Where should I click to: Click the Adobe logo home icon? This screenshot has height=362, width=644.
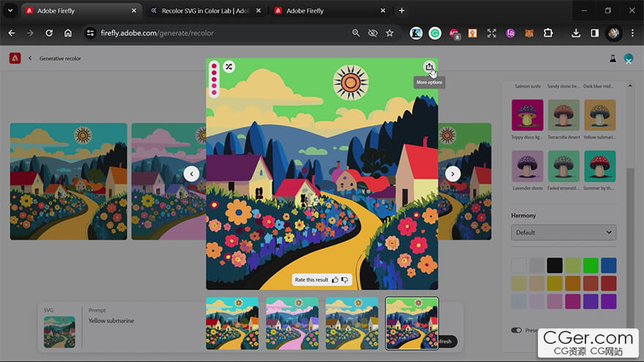pos(15,59)
